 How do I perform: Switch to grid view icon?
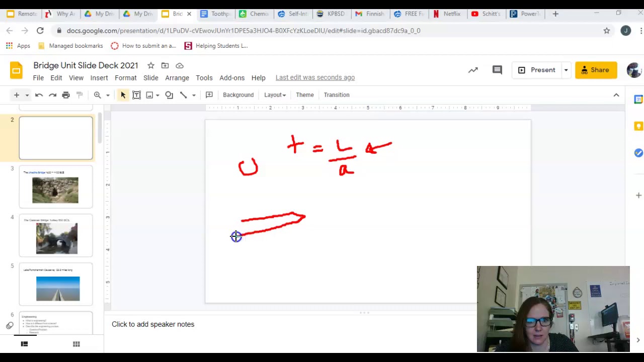point(76,344)
